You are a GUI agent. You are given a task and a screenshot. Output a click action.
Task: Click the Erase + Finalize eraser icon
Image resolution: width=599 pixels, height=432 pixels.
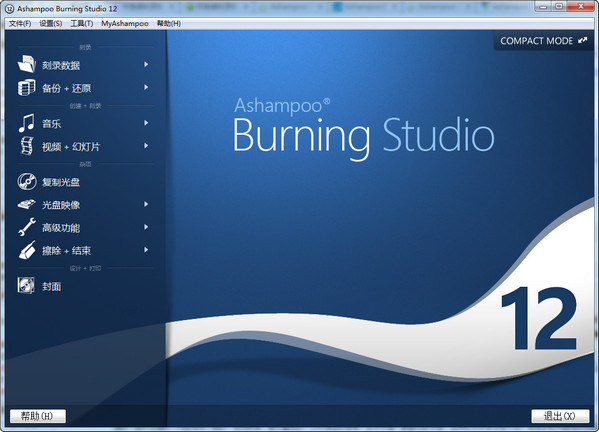pyautogui.click(x=27, y=250)
